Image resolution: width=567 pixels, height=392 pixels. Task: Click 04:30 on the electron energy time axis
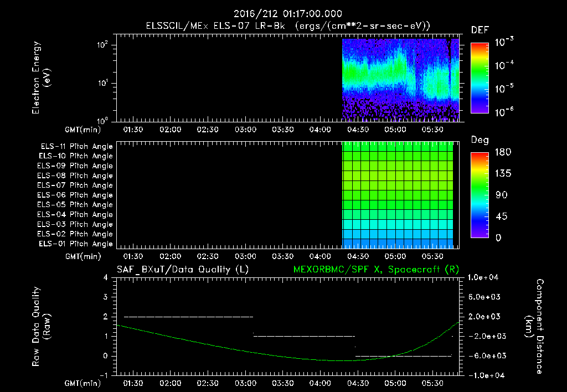click(x=358, y=130)
